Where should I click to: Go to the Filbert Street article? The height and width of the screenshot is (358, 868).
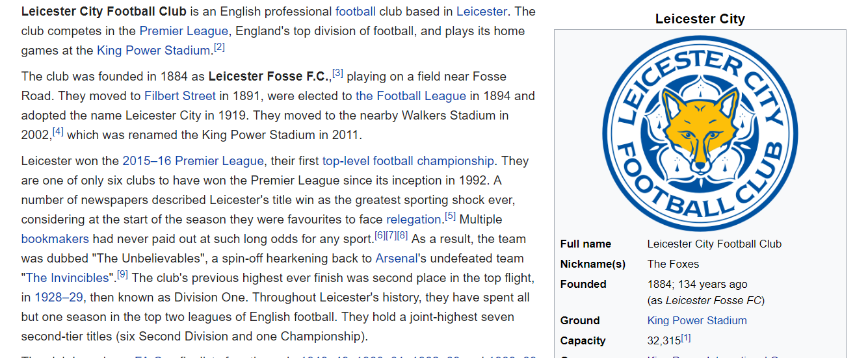[180, 96]
